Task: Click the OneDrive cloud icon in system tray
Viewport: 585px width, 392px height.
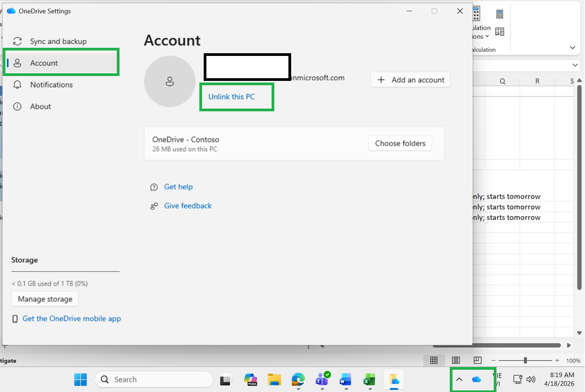Action: (476, 380)
